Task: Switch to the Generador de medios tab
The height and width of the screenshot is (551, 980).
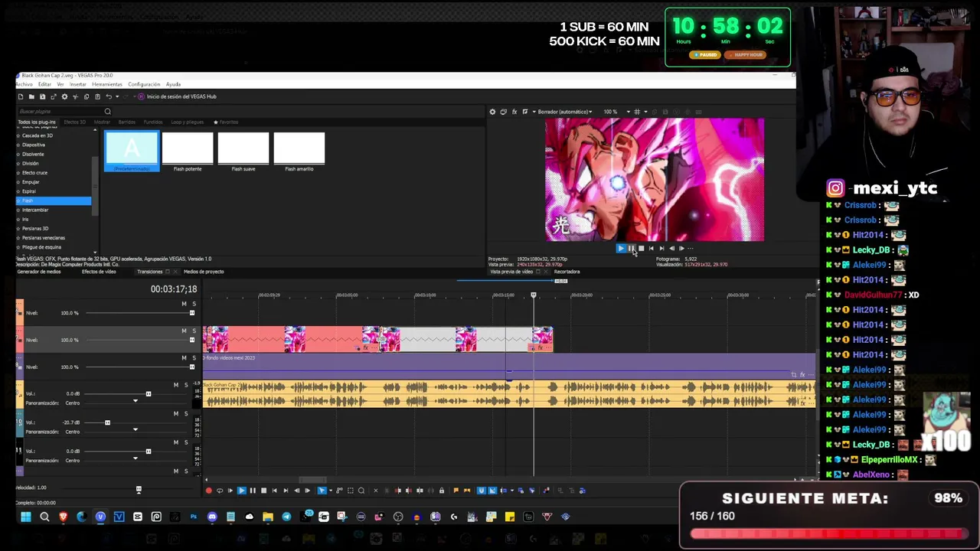Action: click(39, 272)
